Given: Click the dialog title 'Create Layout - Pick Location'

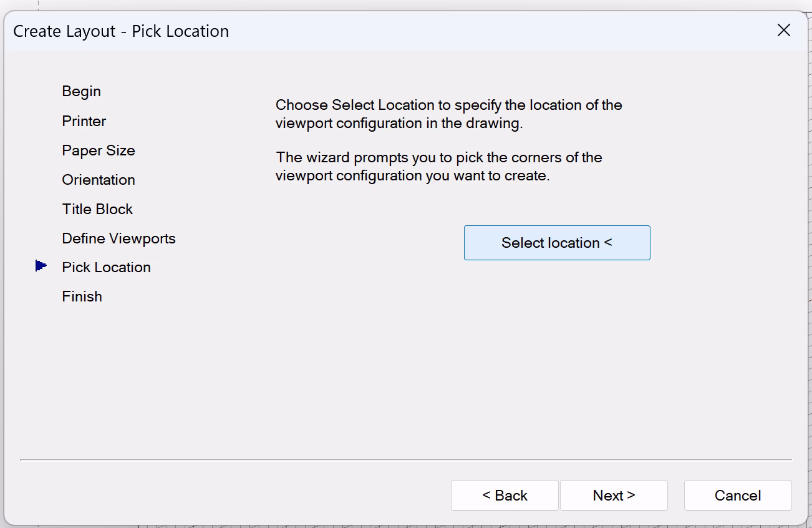Looking at the screenshot, I should [121, 31].
